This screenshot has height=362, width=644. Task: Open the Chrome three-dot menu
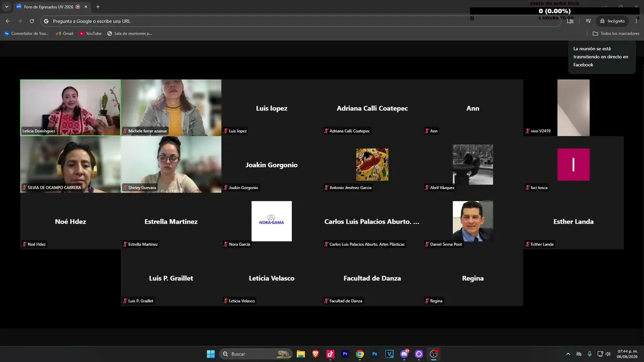coord(636,21)
